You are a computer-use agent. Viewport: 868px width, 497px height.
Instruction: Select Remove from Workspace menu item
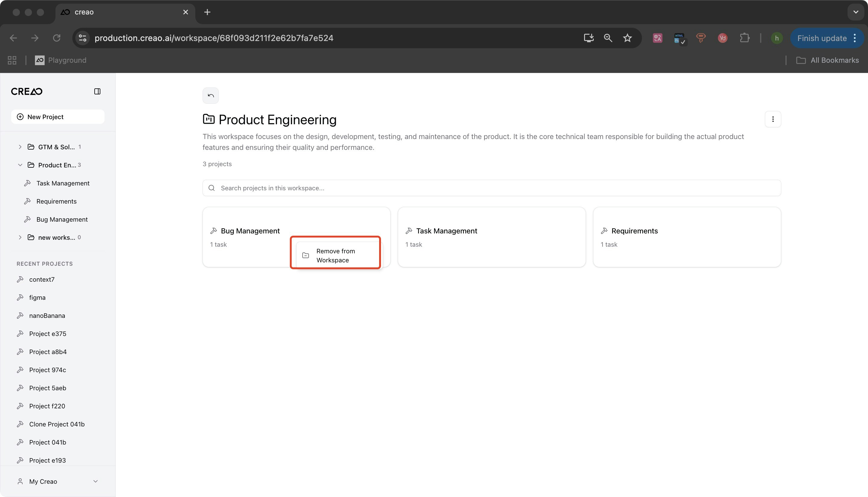pos(335,255)
